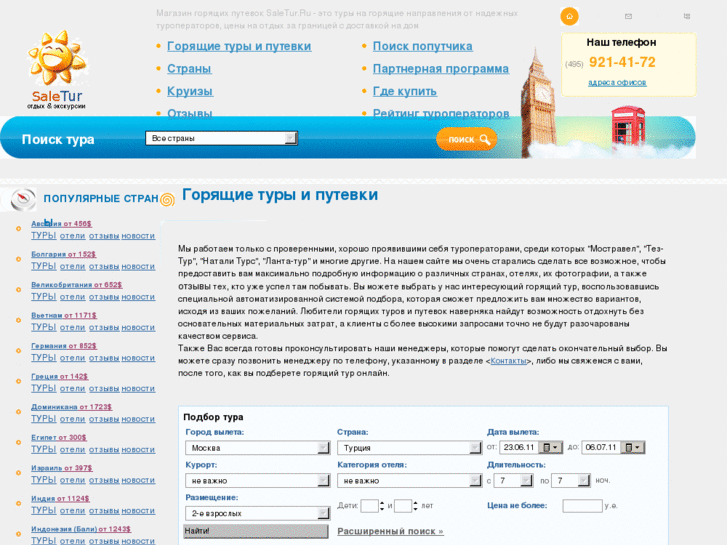Image resolution: width=727 pixels, height=545 pixels.
Task: Increase second children age stepper
Action: point(415,503)
